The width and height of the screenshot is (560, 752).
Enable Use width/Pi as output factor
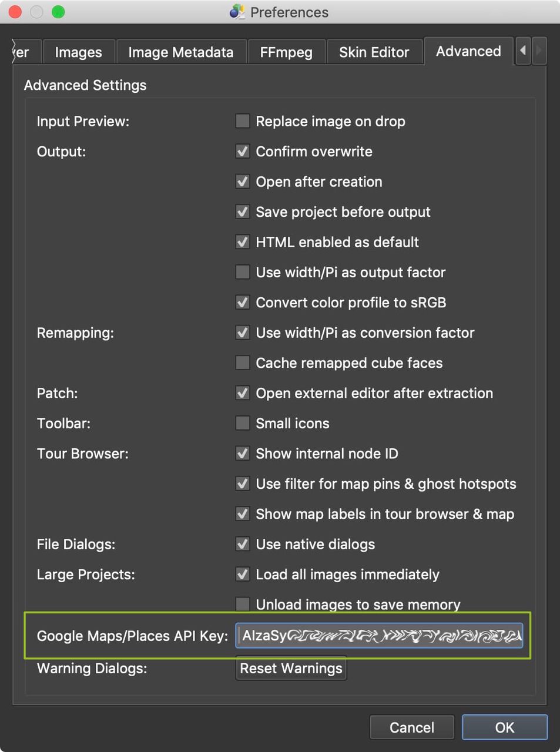pyautogui.click(x=242, y=272)
